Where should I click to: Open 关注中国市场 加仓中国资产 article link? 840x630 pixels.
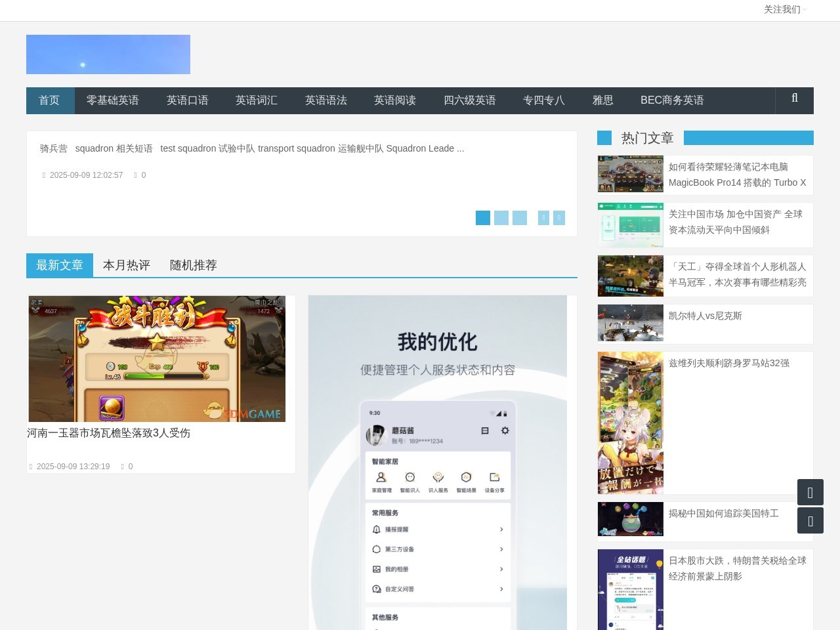736,222
